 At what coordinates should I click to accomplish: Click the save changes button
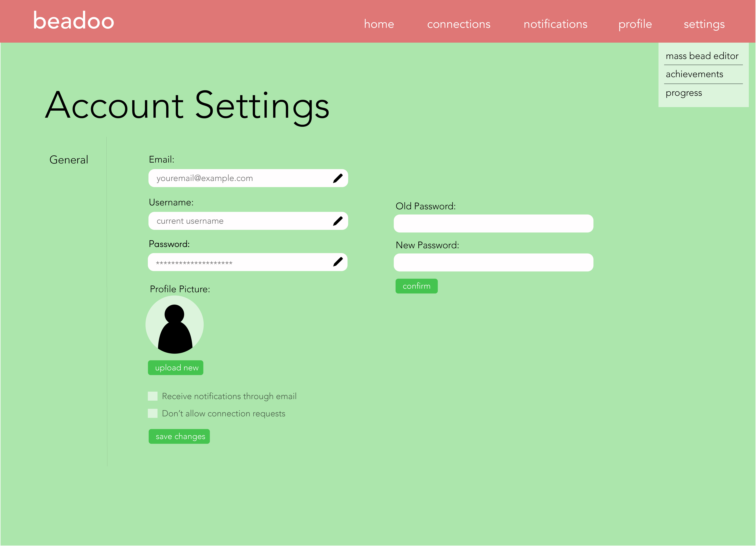179,436
